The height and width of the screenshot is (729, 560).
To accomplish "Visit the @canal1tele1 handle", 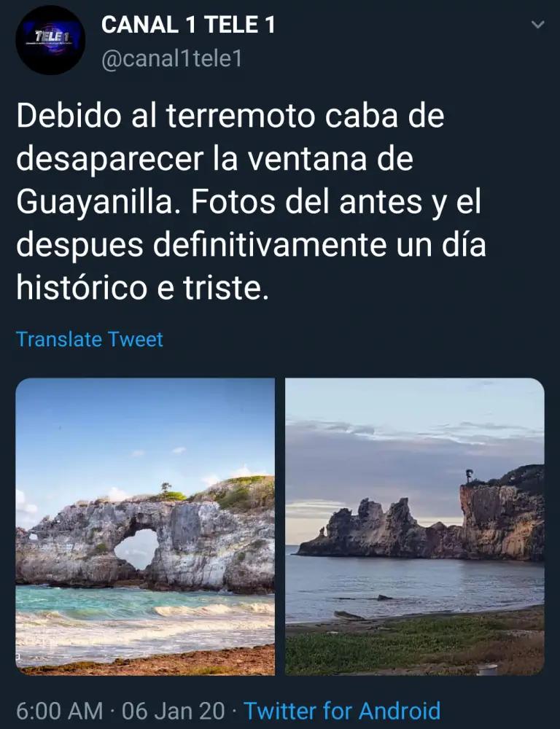I will [x=171, y=59].
